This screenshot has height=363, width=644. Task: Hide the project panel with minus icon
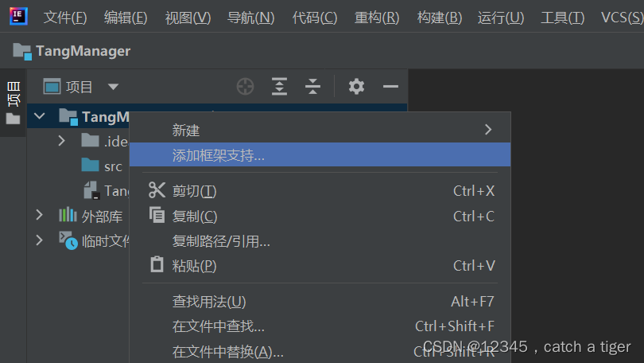390,87
